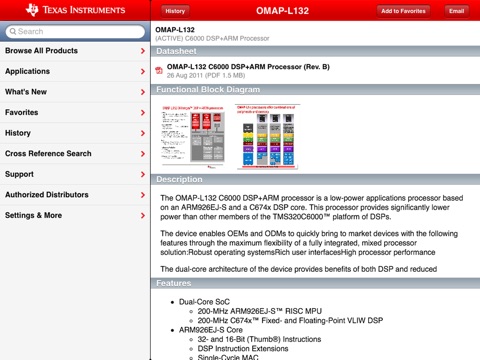Click the Description section header

[x=315, y=179]
